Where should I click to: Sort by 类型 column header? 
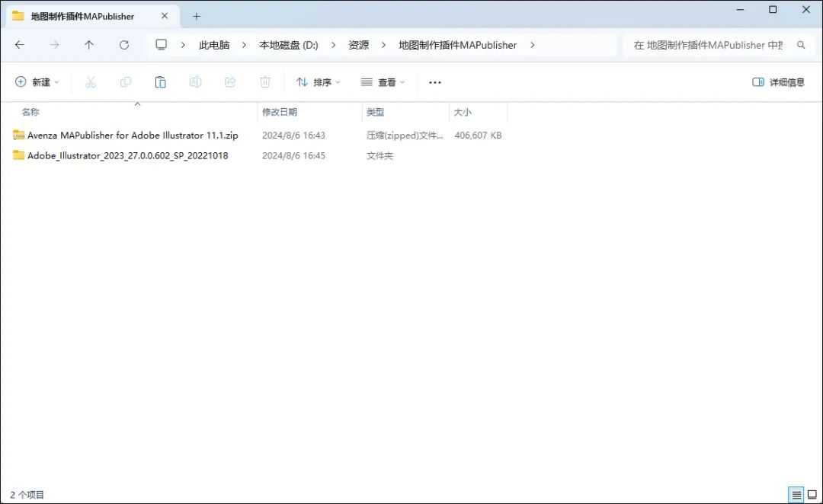375,112
